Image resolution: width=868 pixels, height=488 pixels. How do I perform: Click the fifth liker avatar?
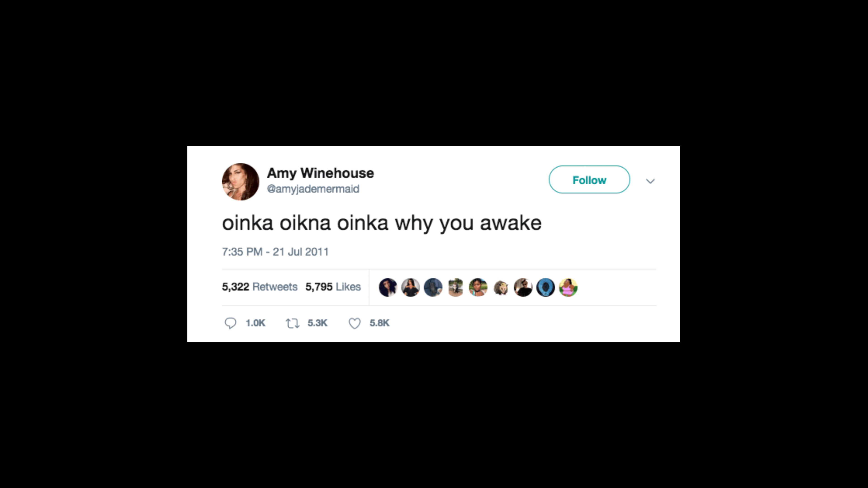tap(478, 287)
